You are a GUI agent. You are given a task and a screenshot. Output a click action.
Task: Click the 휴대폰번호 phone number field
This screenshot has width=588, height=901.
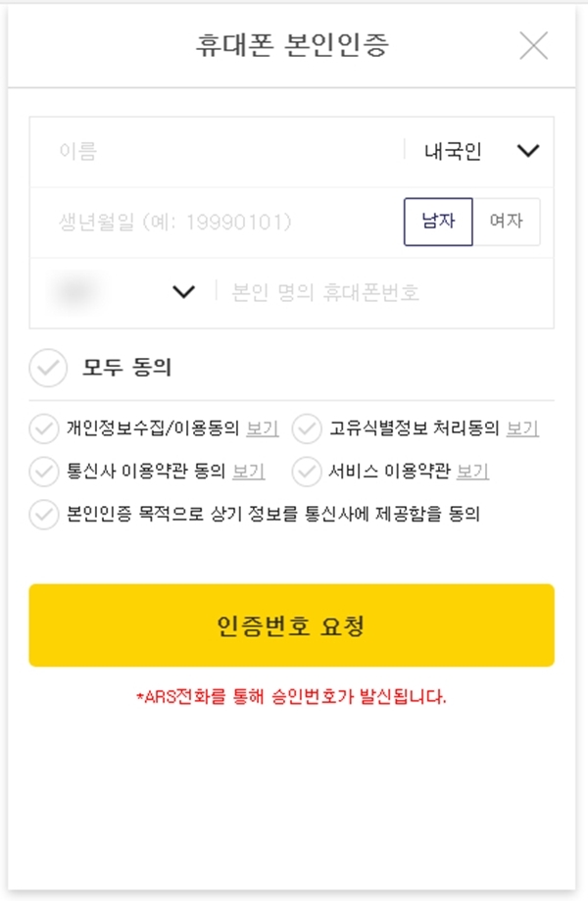(x=382, y=292)
